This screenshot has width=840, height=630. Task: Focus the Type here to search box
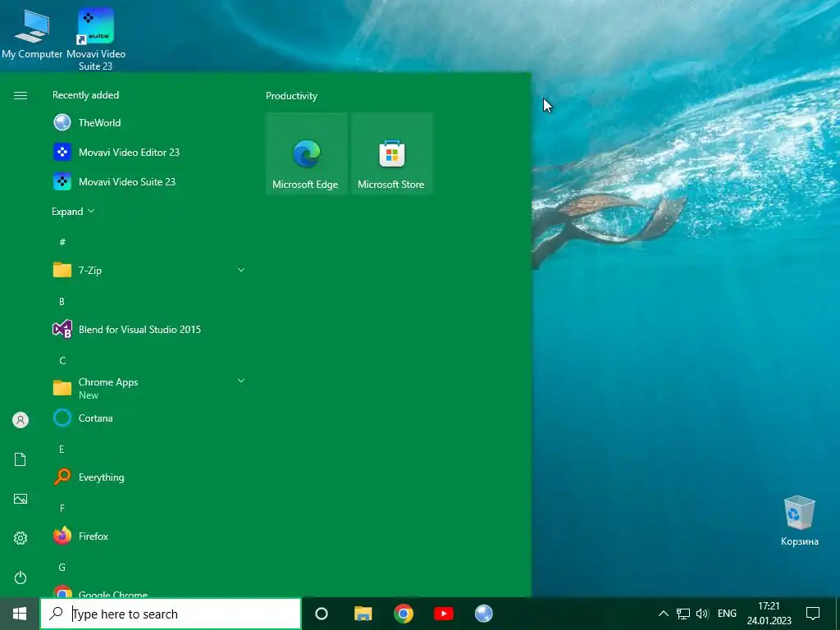point(171,614)
